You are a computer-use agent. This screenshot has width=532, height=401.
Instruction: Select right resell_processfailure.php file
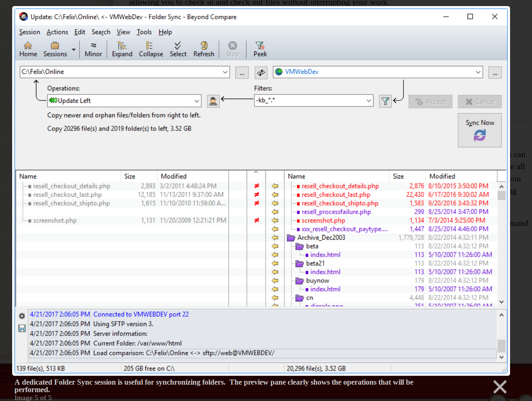point(336,212)
